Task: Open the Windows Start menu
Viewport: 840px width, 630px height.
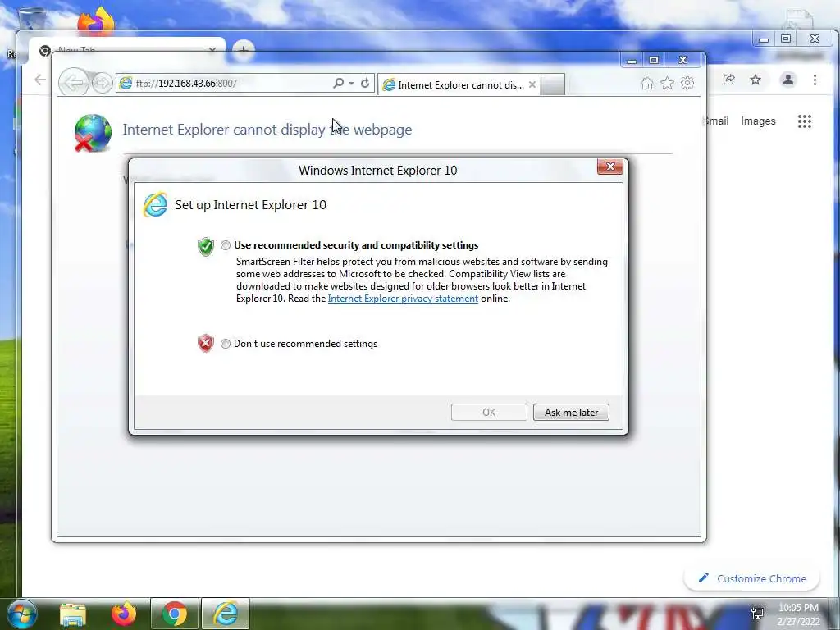Action: pos(21,614)
